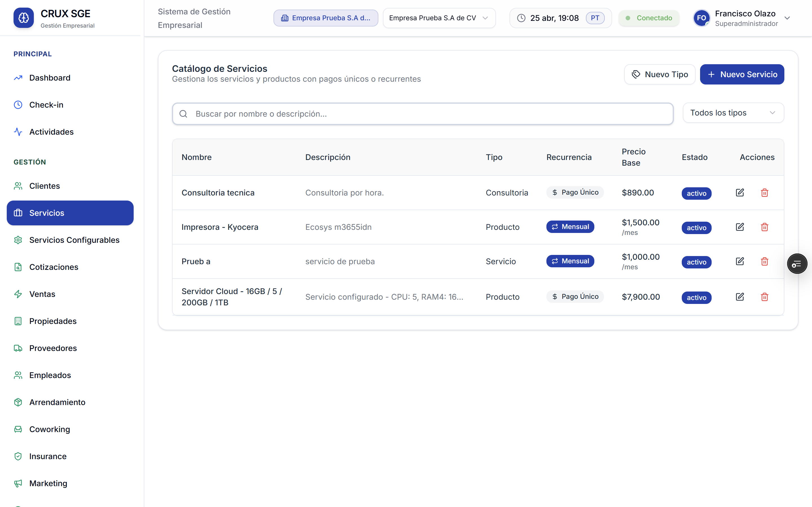Delete the Servidor Cloud service row
Image resolution: width=812 pixels, height=507 pixels.
(764, 297)
